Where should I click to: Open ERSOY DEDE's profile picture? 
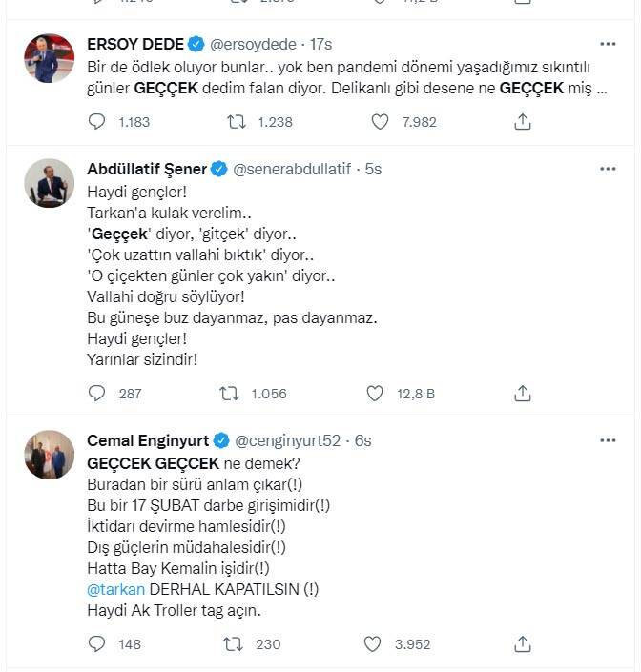point(49,59)
